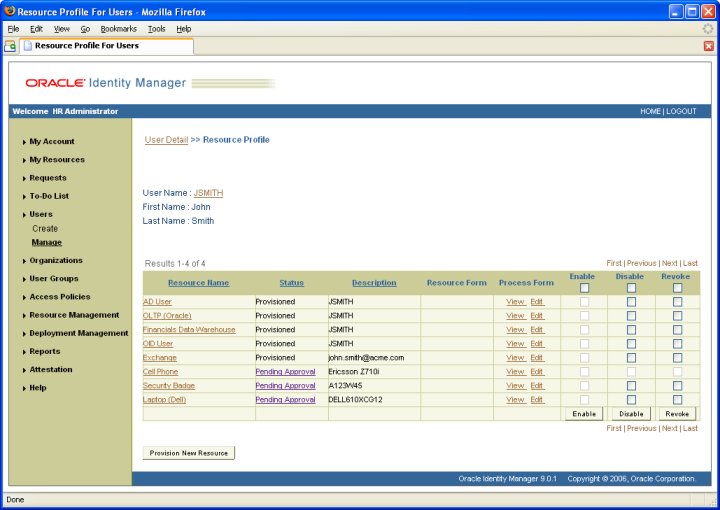Click Next in the top pagination links
The image size is (720, 510).
669,263
